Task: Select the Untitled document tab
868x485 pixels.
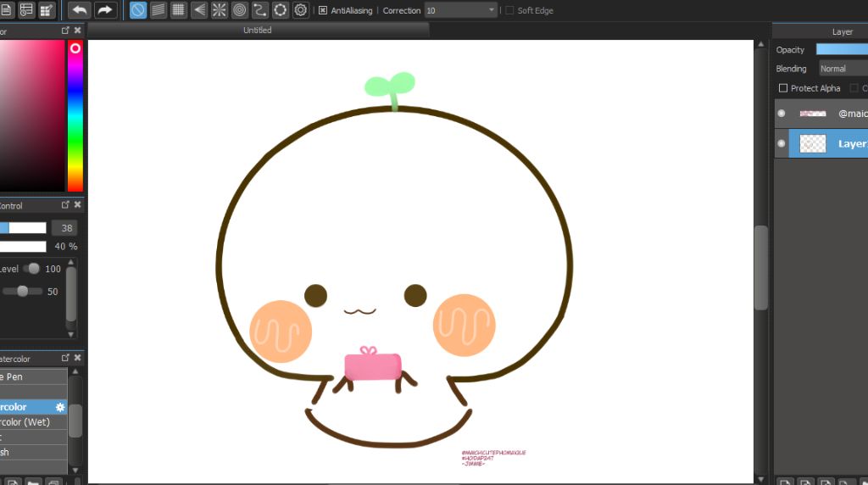Action: tap(258, 30)
